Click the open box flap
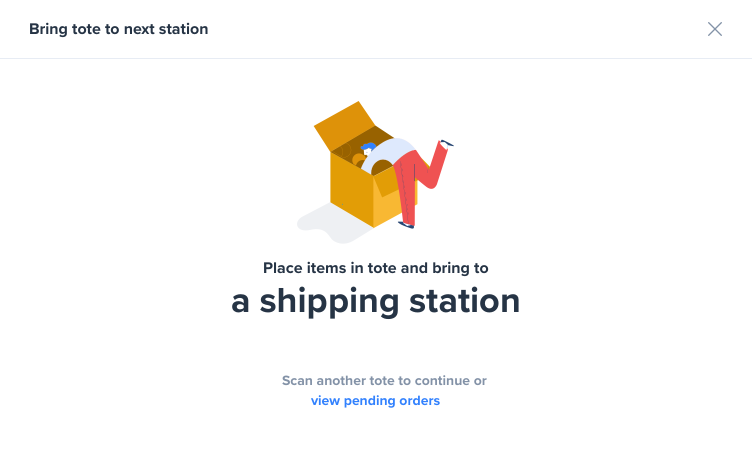Viewport: 752px width, 467px height. (x=344, y=124)
